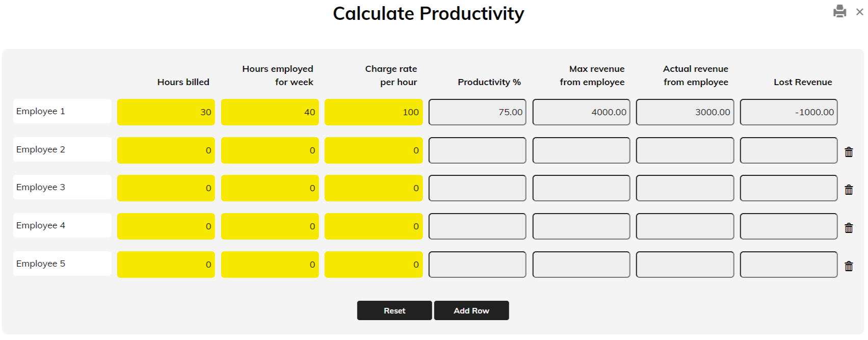
Task: Click Employee 1 hours billed field
Action: tap(166, 112)
